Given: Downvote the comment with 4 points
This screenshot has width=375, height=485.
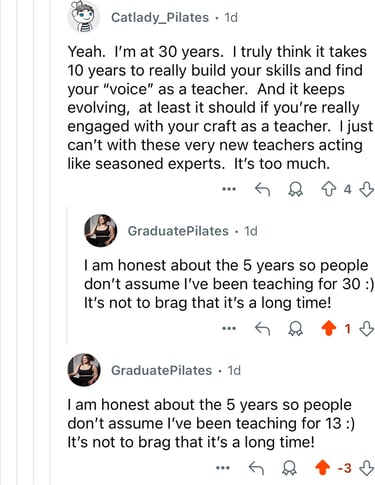Looking at the screenshot, I should pos(366,189).
